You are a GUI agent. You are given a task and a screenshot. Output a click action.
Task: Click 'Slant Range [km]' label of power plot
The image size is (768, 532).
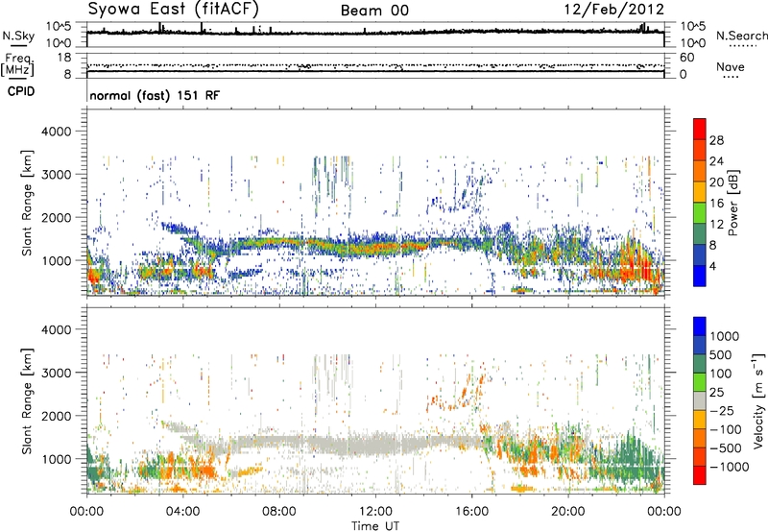click(x=27, y=203)
